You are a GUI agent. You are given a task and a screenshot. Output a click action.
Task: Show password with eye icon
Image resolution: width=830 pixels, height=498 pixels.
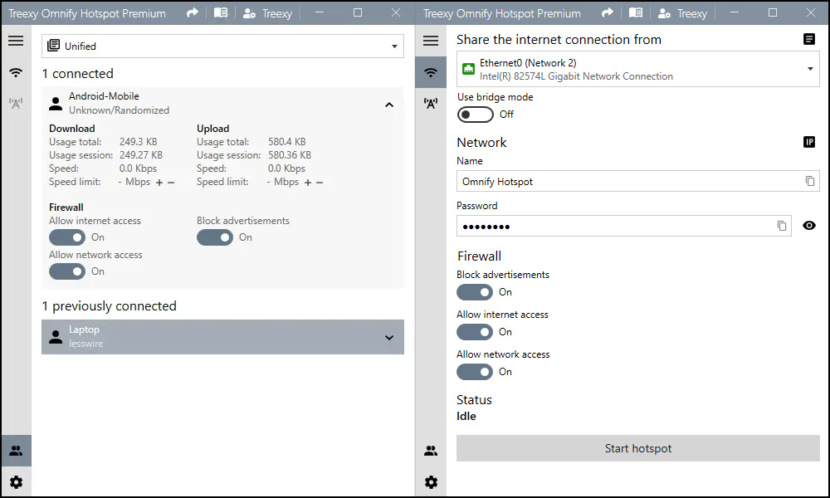[809, 225]
